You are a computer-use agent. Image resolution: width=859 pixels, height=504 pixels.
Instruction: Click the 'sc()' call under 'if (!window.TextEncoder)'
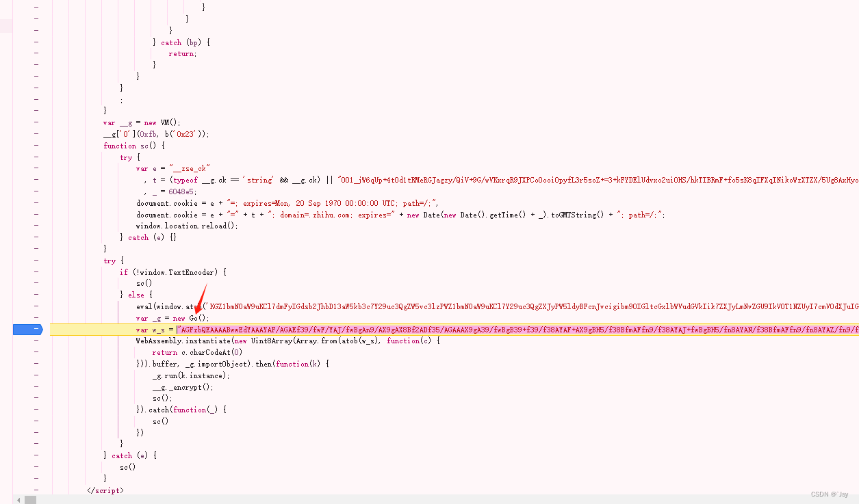pos(144,283)
